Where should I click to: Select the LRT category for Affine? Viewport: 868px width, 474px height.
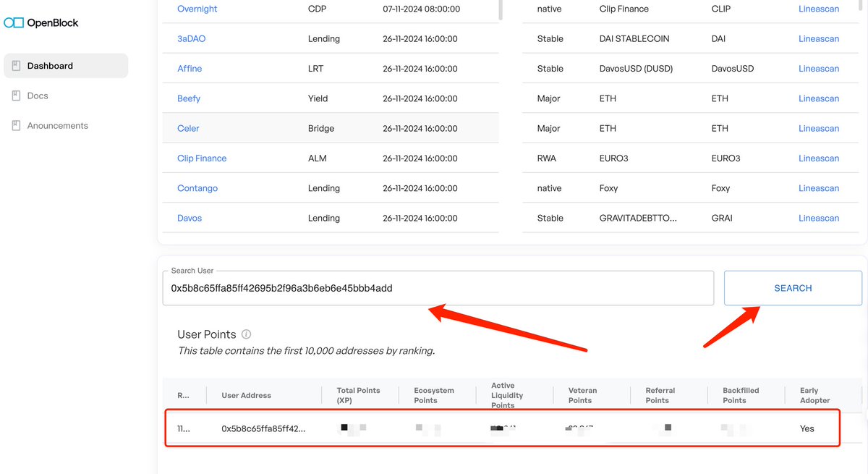[x=316, y=69]
